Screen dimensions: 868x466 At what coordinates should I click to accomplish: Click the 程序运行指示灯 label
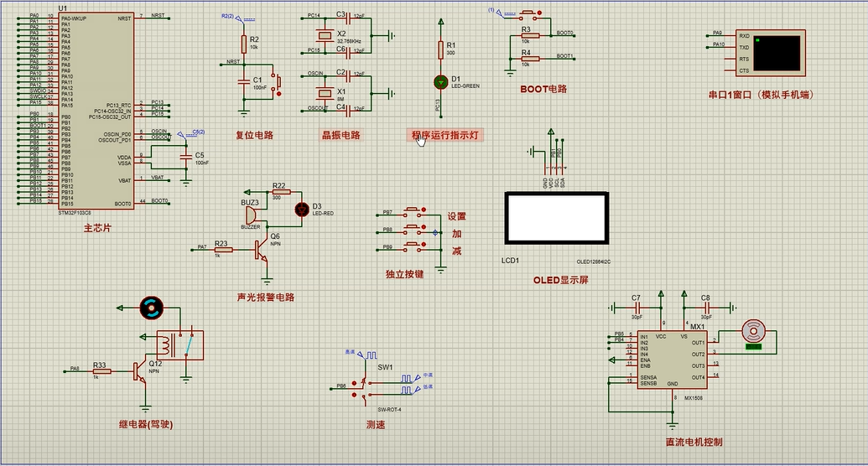pos(445,134)
